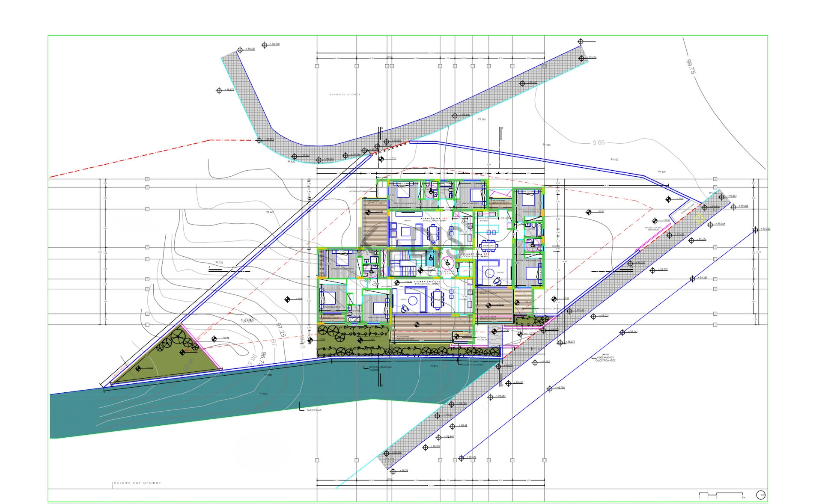
Task: Select the ΔΙΑΜΕΡΙΣΜΑ 203 apartment label
Action: [x=427, y=282]
